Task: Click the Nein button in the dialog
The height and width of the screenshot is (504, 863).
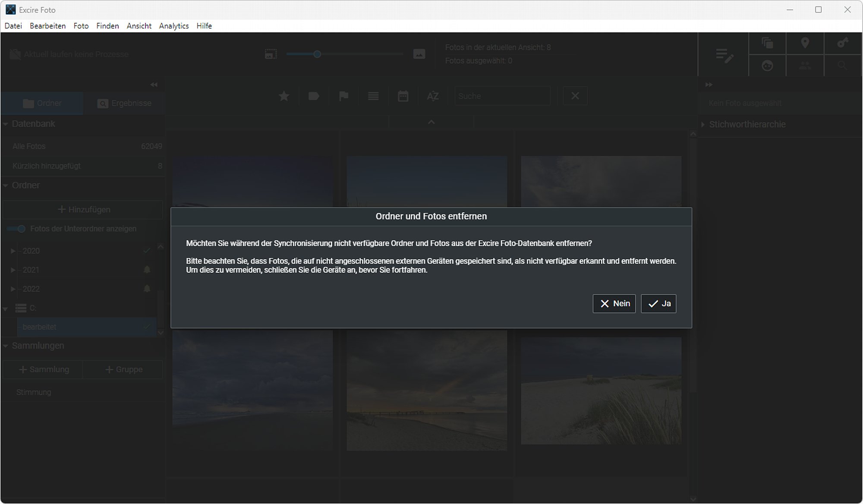Action: [614, 304]
